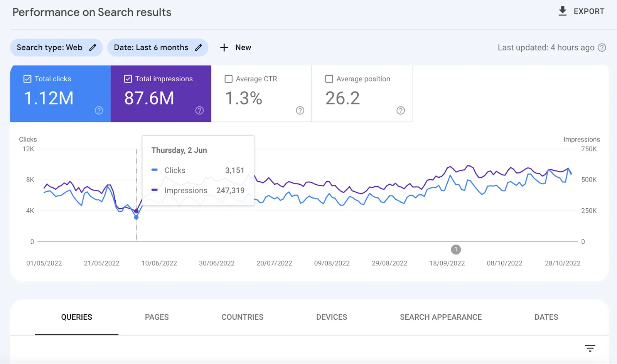Image resolution: width=617 pixels, height=364 pixels.
Task: Open the Search Appearance tab
Action: 440,317
